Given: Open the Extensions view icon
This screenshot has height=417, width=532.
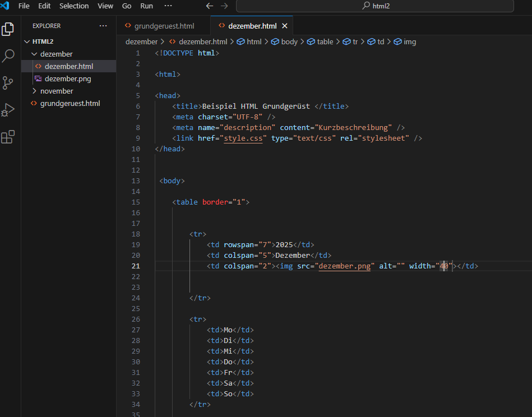Looking at the screenshot, I should tap(8, 137).
